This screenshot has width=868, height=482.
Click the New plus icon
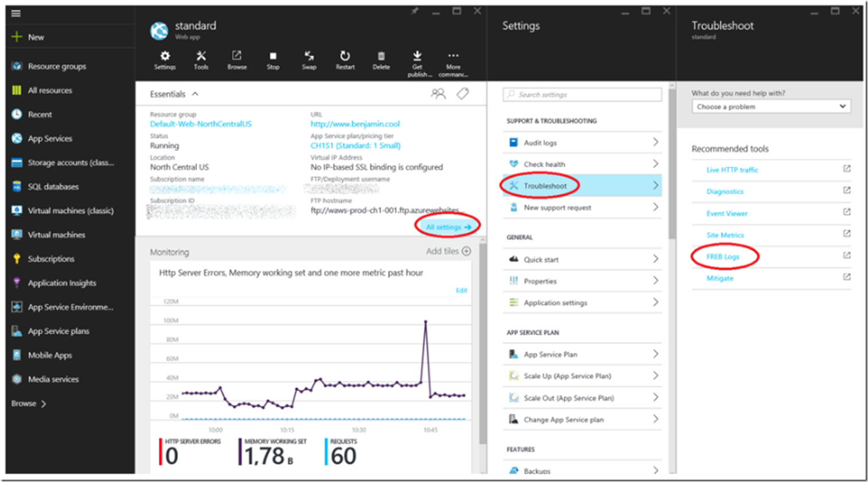click(17, 37)
